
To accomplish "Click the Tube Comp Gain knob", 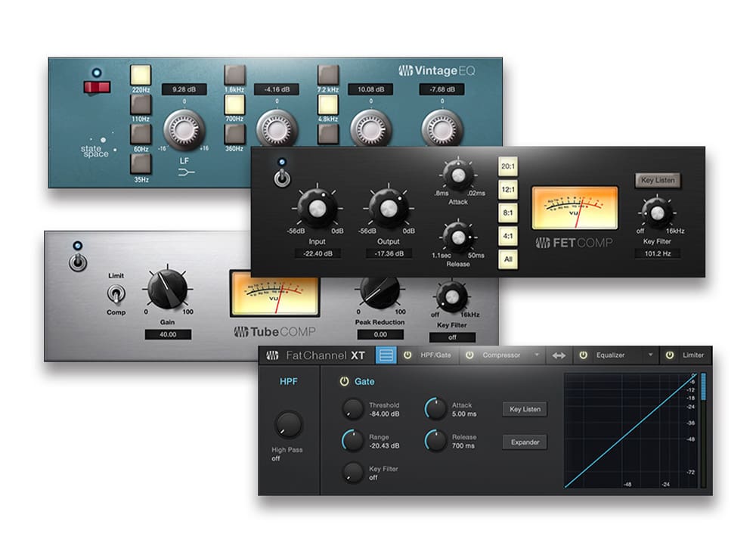I will pos(166,289).
